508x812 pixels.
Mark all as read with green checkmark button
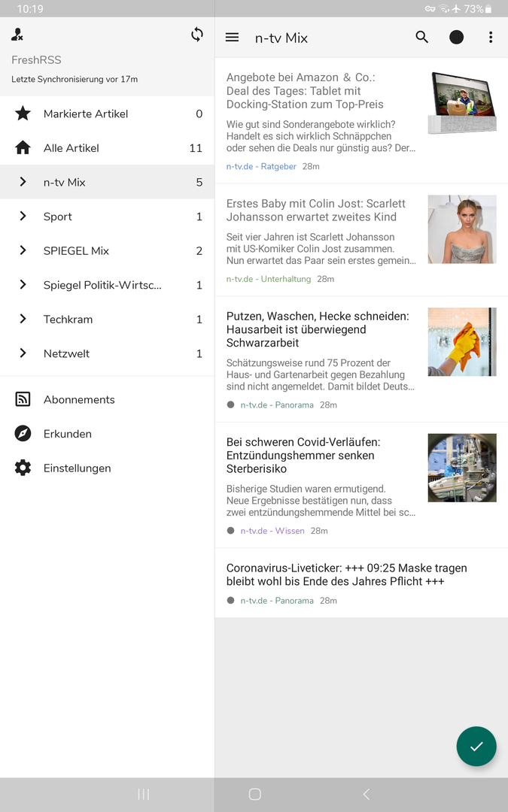476,747
